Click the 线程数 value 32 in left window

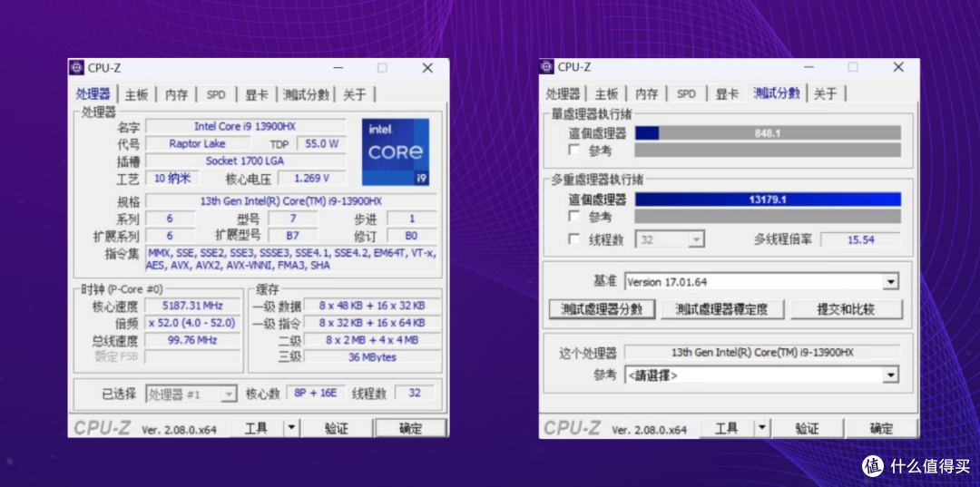[x=415, y=393]
